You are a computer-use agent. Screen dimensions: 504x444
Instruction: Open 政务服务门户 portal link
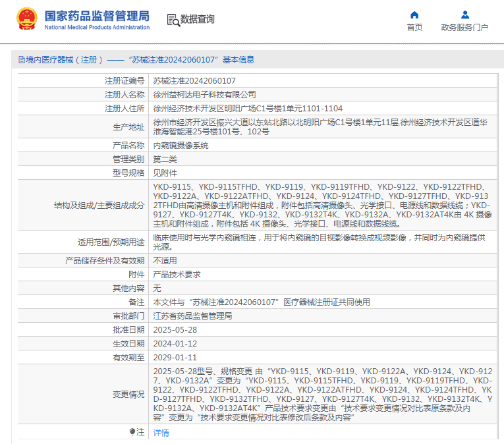[464, 27]
